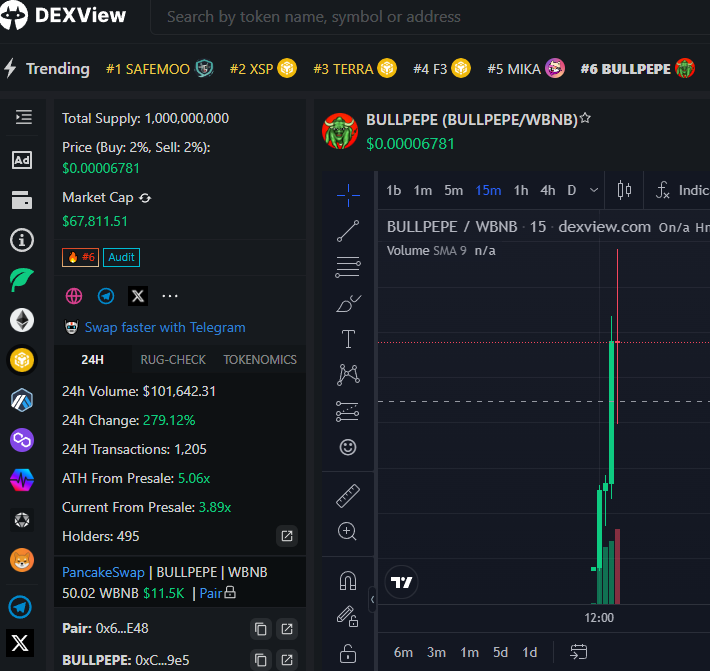The image size is (710, 671).
Task: Open trending token #6 BULLPEPE
Action: [638, 69]
